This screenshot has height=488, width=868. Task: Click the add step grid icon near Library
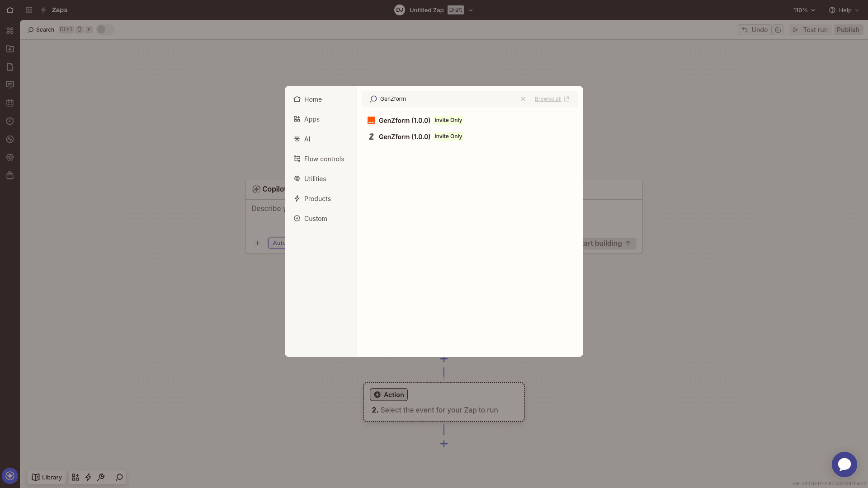pos(75,477)
